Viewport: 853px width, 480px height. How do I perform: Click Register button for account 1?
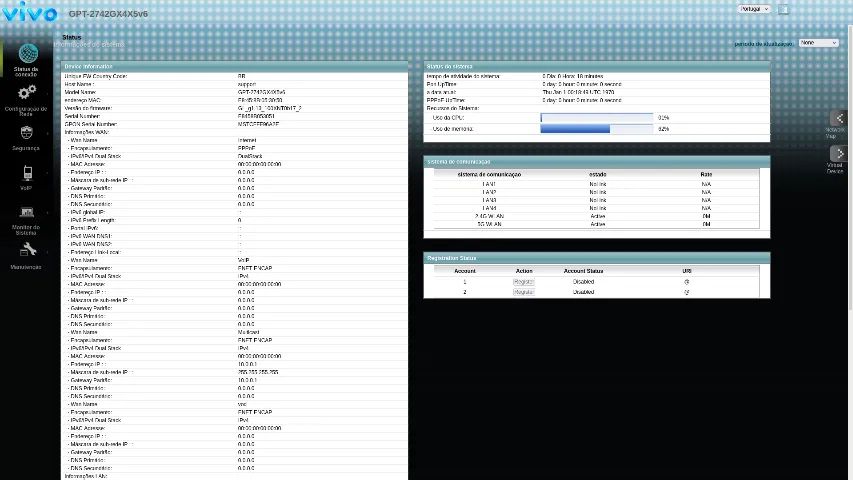click(523, 282)
